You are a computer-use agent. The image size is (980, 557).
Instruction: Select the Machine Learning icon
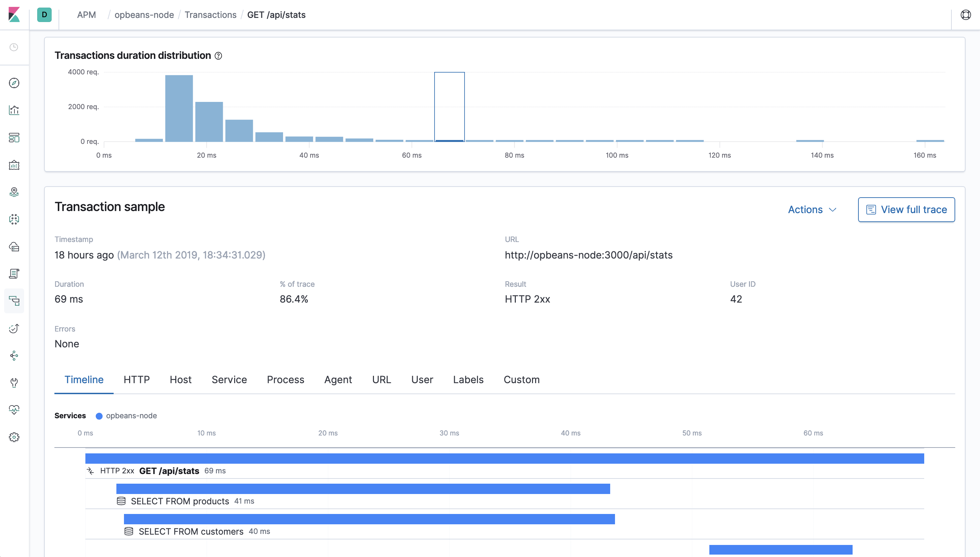pyautogui.click(x=14, y=220)
